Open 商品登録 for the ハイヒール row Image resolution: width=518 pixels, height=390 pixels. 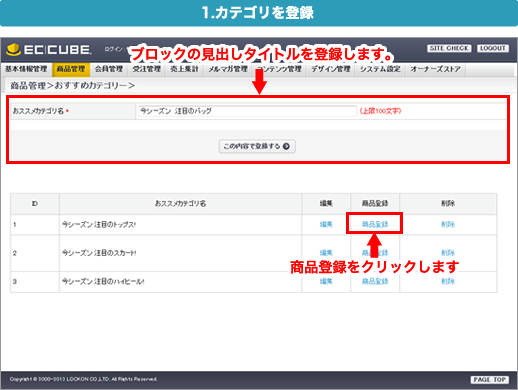[x=375, y=281]
